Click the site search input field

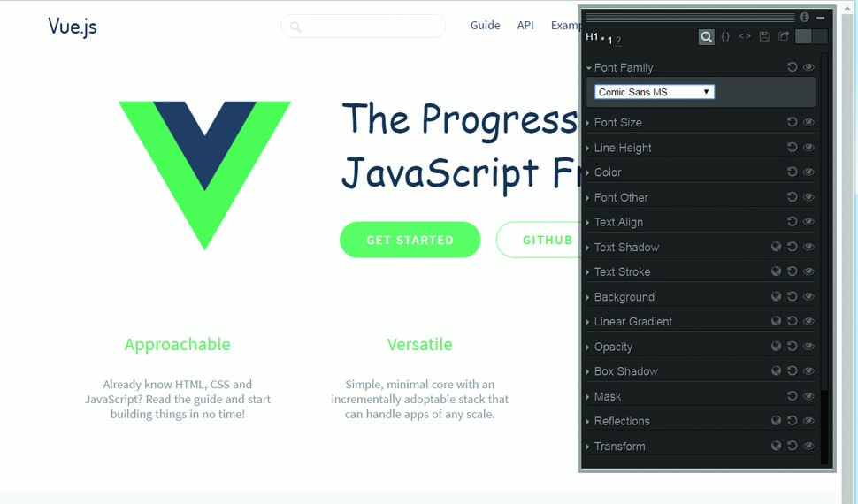tap(364, 27)
